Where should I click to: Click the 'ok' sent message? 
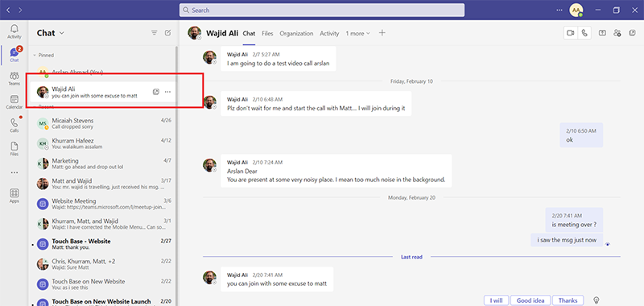(x=581, y=135)
